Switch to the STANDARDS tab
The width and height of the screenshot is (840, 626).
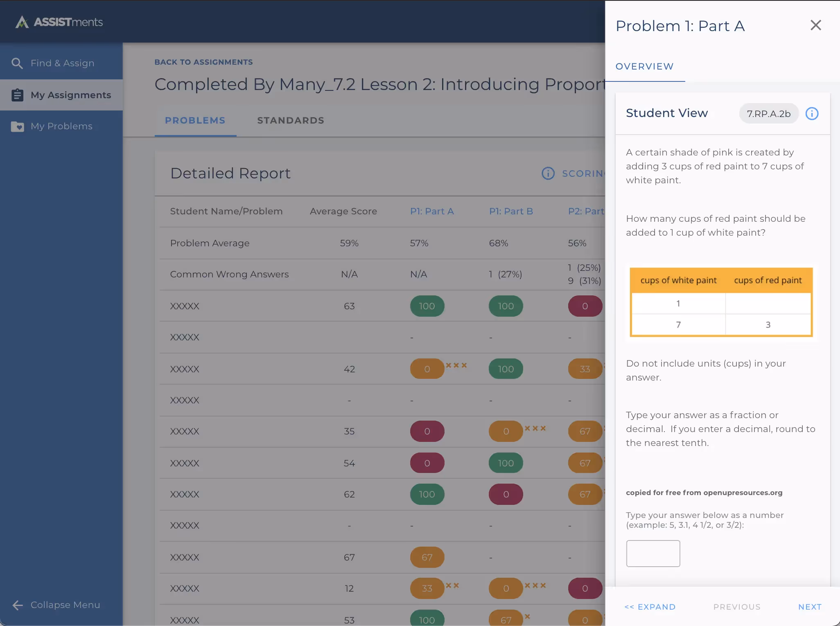click(x=290, y=120)
